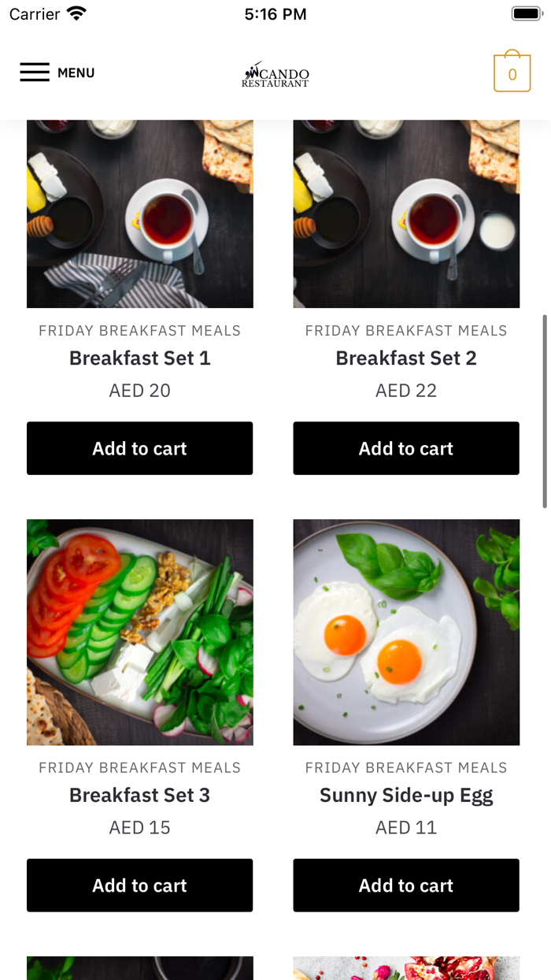This screenshot has width=551, height=980.
Task: Add Breakfast Set 2 to cart
Action: pos(406,448)
